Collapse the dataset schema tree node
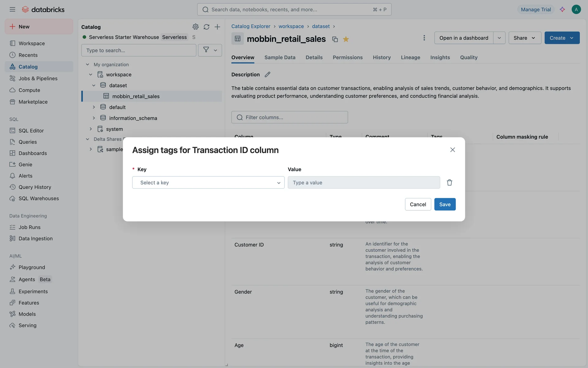The image size is (588, 368). (x=94, y=85)
